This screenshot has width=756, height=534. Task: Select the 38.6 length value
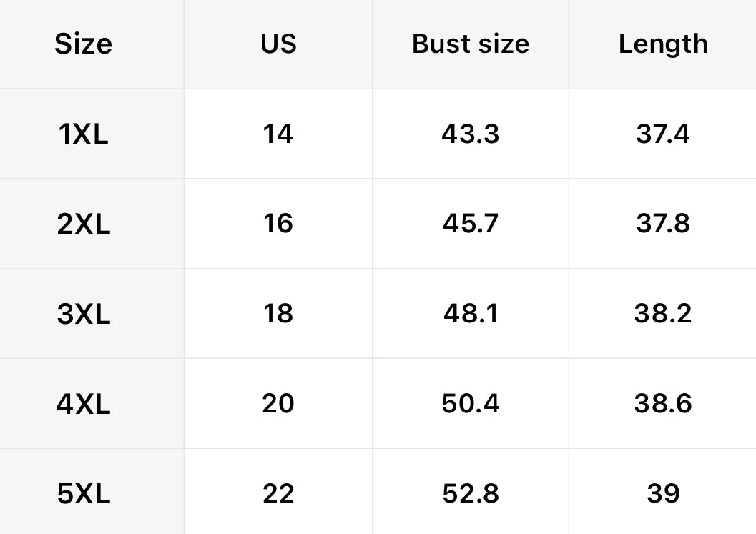point(663,404)
